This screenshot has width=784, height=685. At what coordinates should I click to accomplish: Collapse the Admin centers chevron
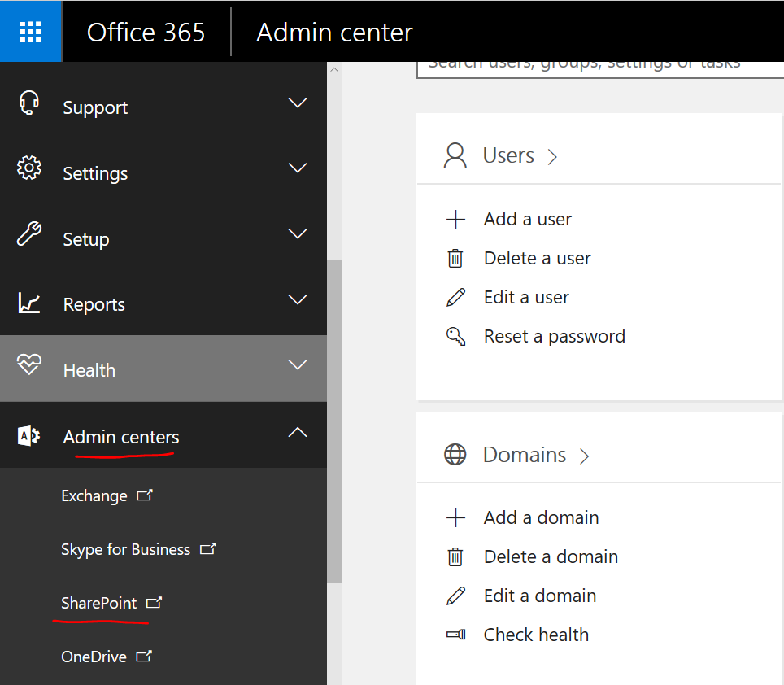tap(298, 432)
